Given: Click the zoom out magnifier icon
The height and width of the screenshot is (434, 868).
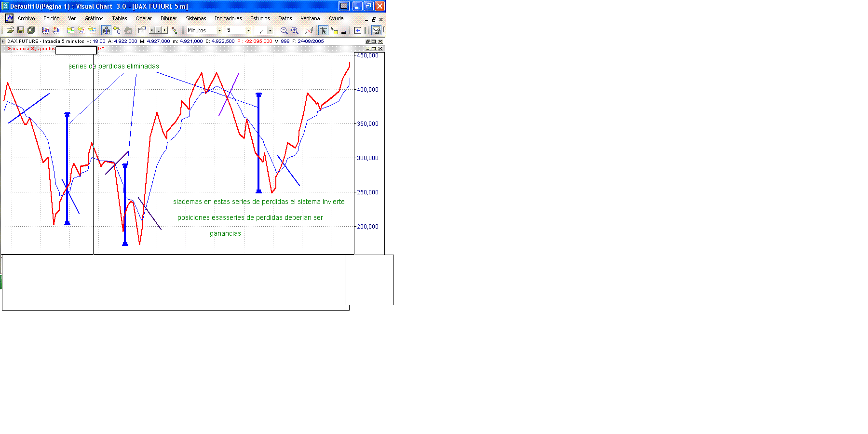Looking at the screenshot, I should (284, 30).
